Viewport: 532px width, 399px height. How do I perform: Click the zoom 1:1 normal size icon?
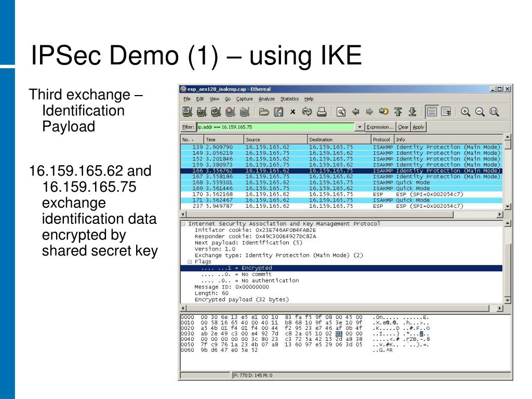click(494, 112)
